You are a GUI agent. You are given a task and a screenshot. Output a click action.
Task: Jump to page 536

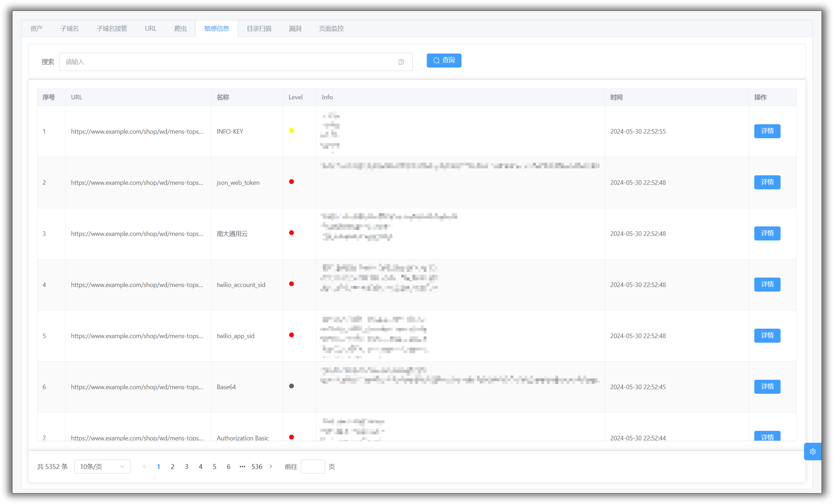point(257,466)
